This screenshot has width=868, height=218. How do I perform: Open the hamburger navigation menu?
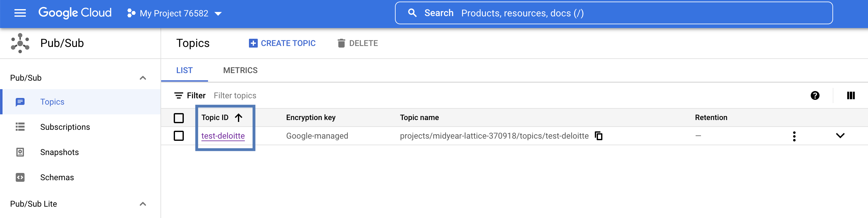click(20, 13)
